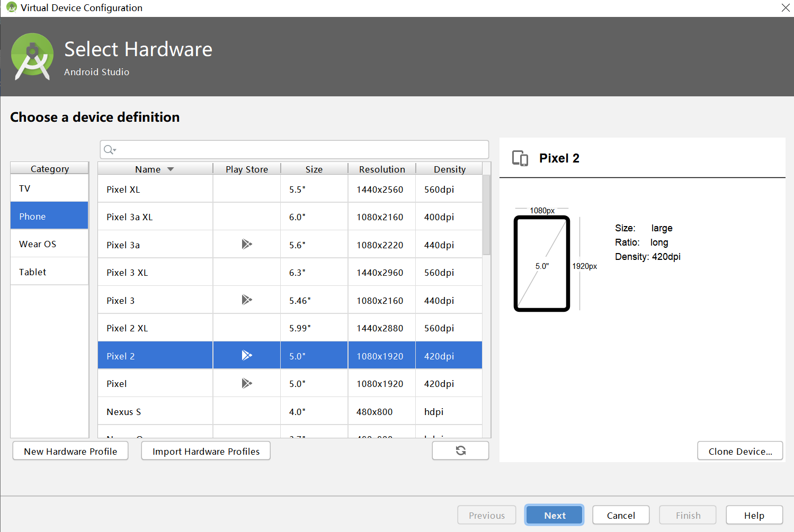Sort devices by the Resolution column header
794x532 pixels.
[382, 169]
